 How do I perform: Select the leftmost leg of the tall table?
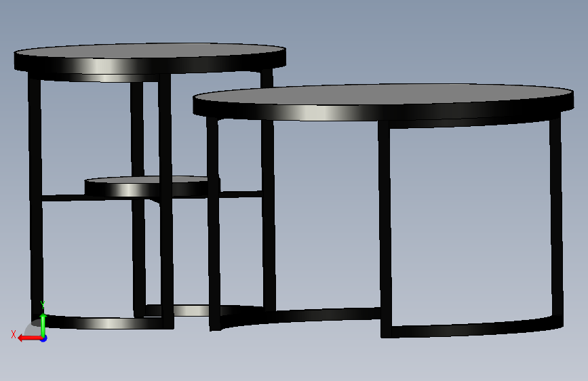[36, 195]
